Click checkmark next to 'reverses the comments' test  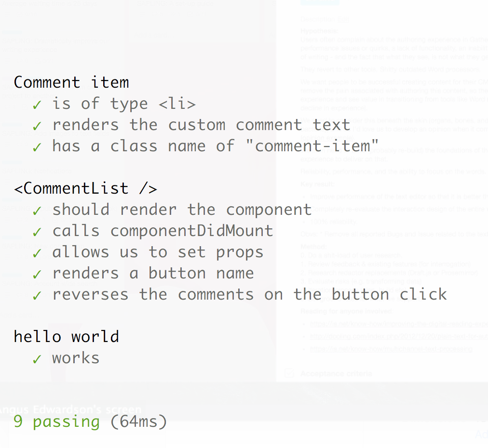click(x=37, y=296)
